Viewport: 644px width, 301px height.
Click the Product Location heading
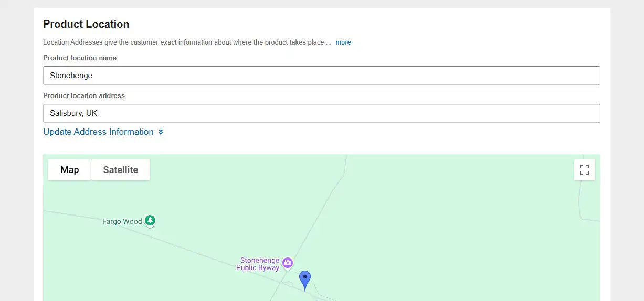coord(86,24)
